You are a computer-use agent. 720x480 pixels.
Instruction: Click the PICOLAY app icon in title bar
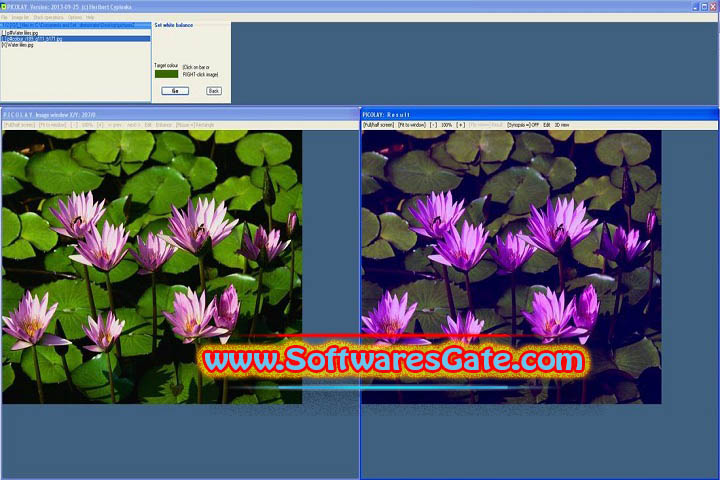point(4,7)
